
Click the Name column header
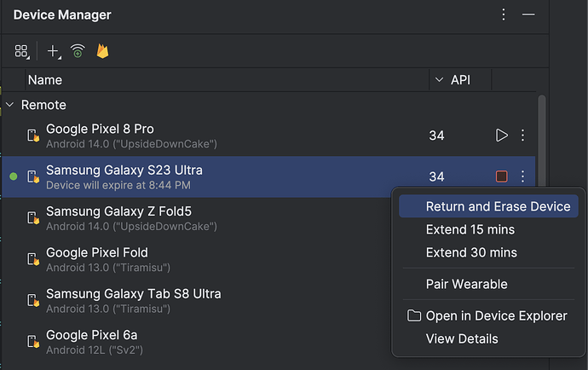click(44, 80)
